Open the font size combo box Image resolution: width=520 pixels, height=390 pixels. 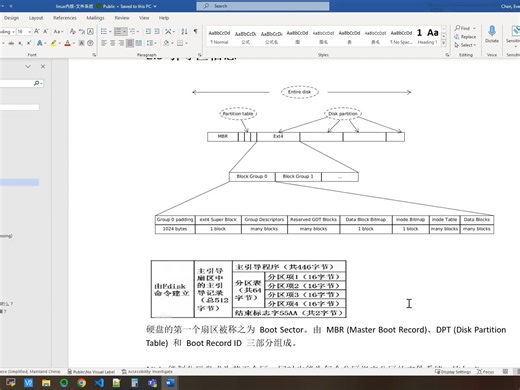pyautogui.click(x=24, y=31)
